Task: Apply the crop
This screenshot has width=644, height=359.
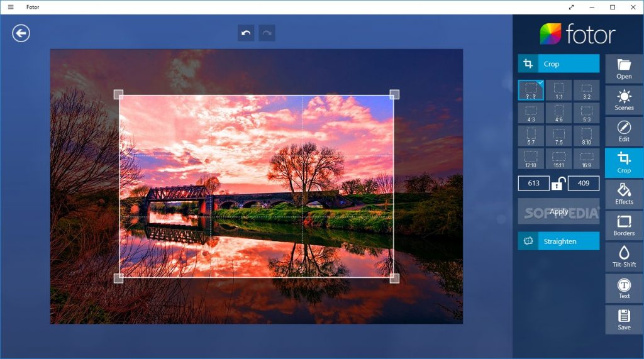Action: [x=558, y=211]
